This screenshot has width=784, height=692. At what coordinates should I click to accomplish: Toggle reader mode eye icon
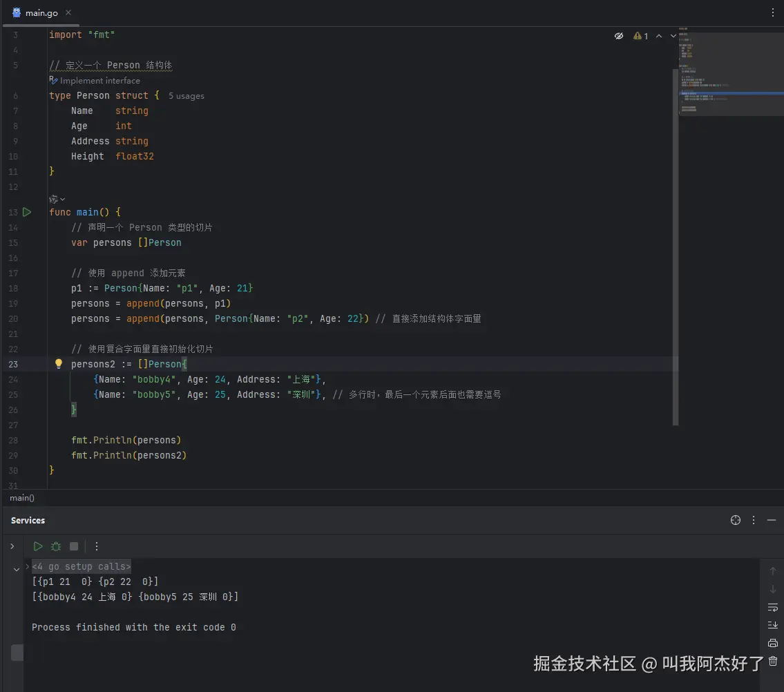pos(618,36)
